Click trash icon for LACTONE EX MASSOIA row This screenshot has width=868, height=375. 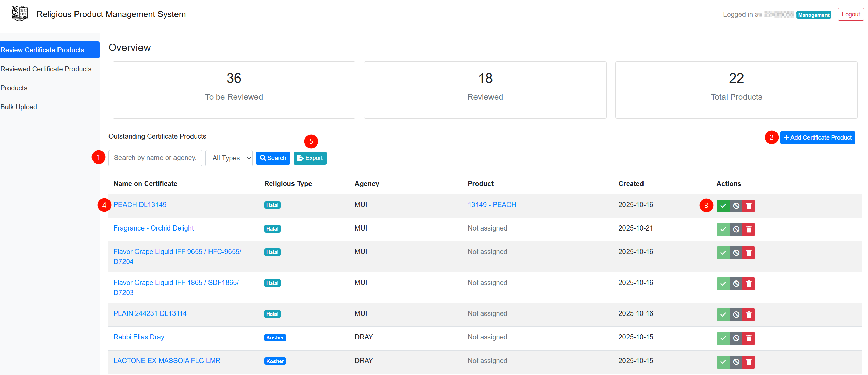749,362
